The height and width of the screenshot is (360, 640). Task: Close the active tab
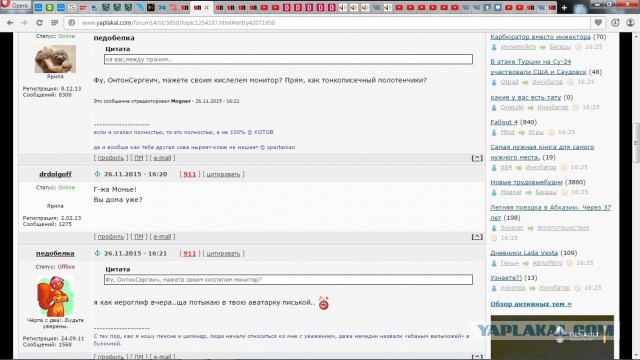(207, 7)
